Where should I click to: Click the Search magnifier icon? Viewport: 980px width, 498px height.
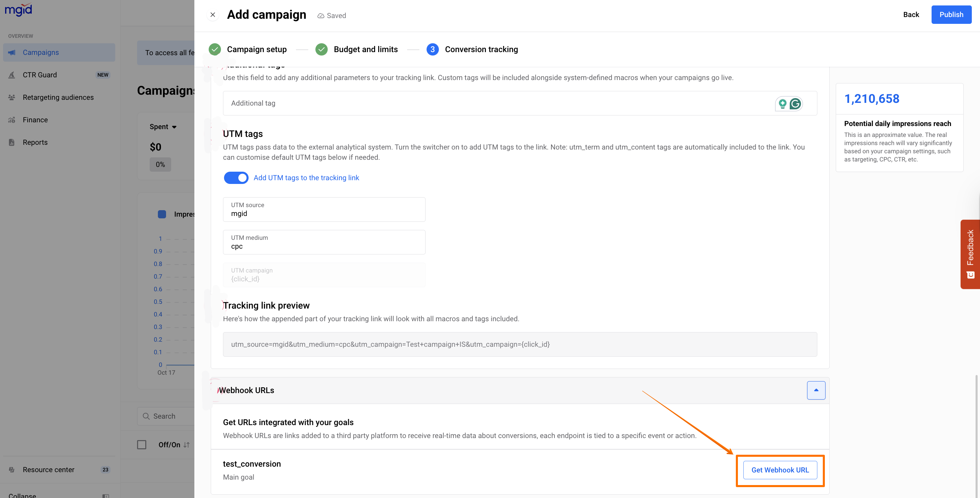click(146, 416)
